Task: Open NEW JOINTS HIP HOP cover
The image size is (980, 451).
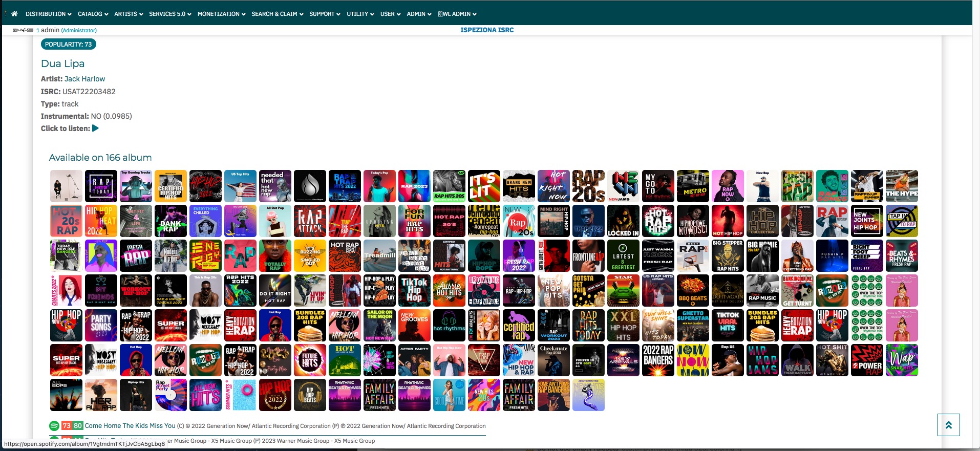Action: coord(867,221)
